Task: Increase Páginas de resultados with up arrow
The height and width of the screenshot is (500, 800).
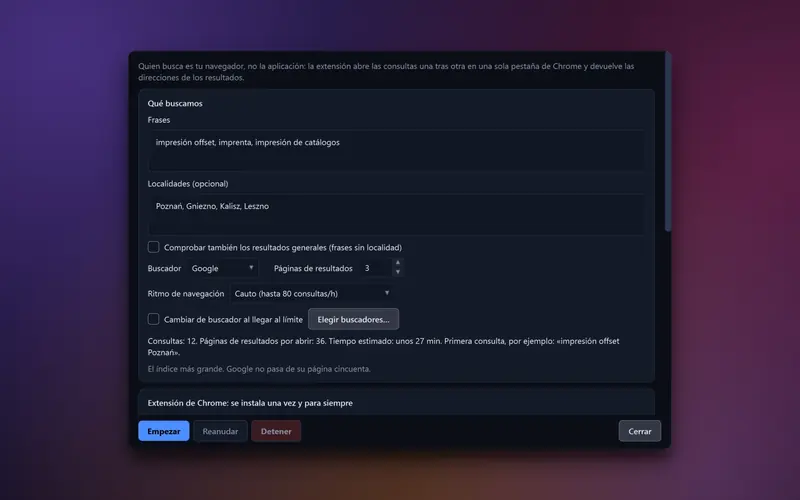Action: coord(398,263)
